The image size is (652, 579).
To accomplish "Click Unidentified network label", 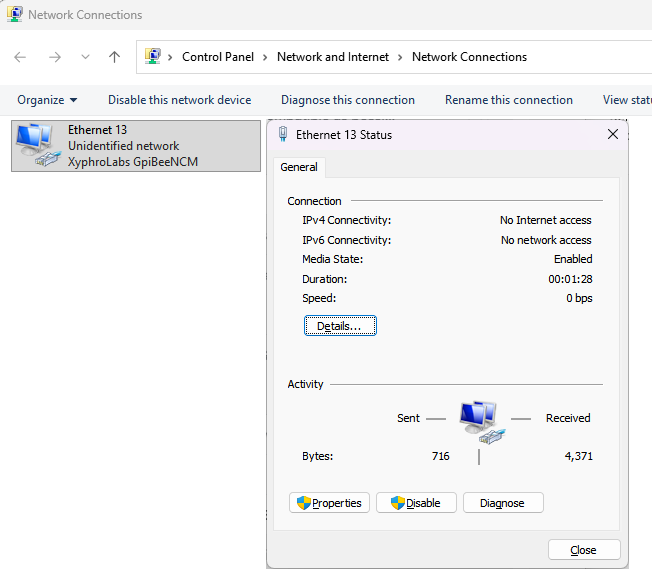I will [123, 146].
